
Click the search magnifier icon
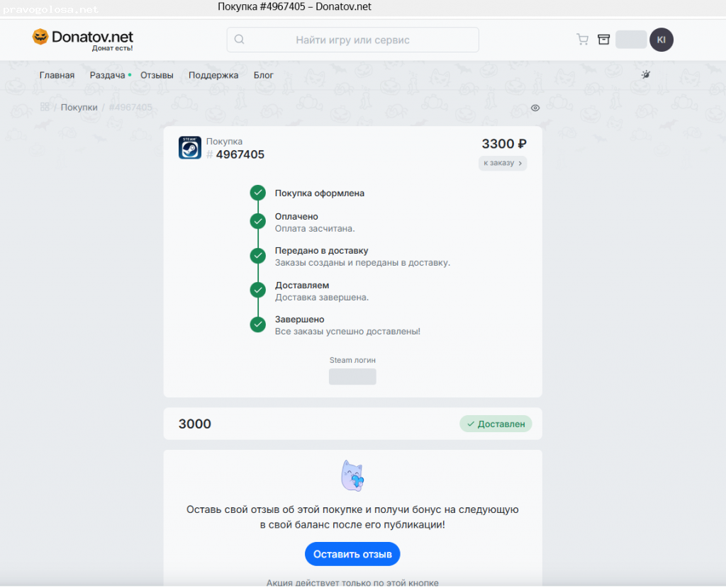click(240, 40)
